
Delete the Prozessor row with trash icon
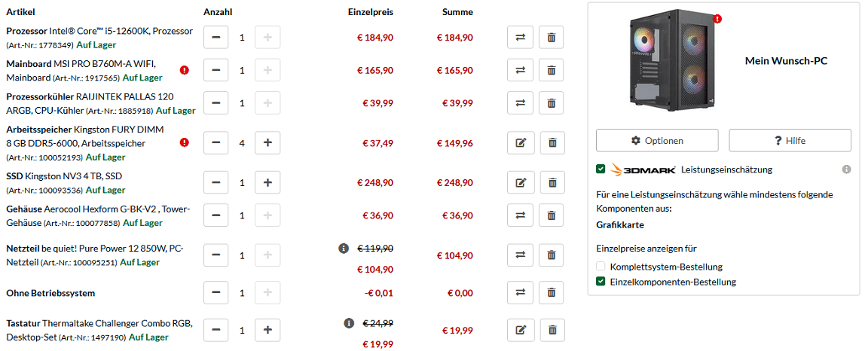(x=551, y=38)
